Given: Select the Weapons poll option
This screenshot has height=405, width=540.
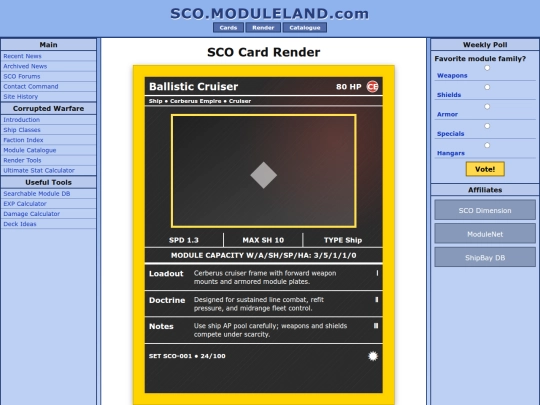Looking at the screenshot, I should [487, 68].
